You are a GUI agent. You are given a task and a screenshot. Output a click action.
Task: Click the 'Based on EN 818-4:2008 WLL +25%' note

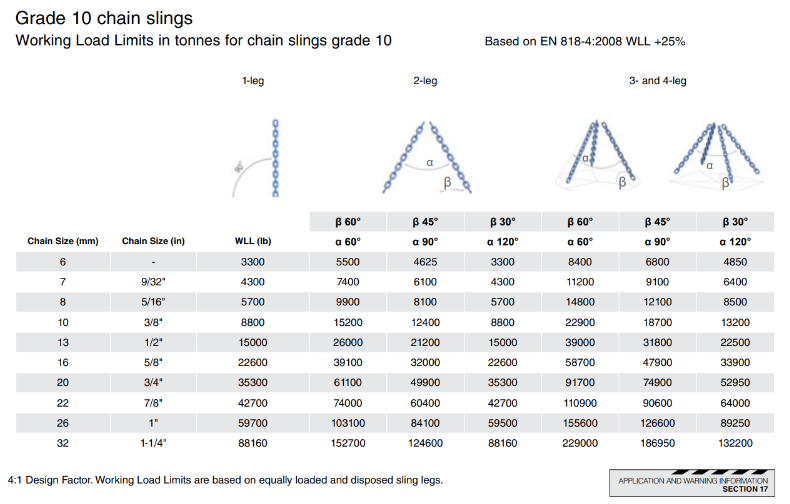[x=584, y=41]
